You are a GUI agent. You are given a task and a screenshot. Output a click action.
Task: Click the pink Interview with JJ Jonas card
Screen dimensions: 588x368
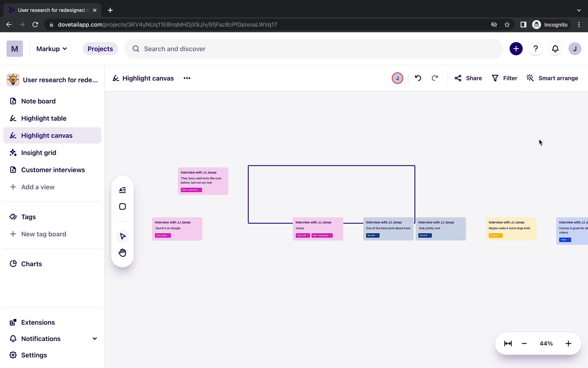203,181
